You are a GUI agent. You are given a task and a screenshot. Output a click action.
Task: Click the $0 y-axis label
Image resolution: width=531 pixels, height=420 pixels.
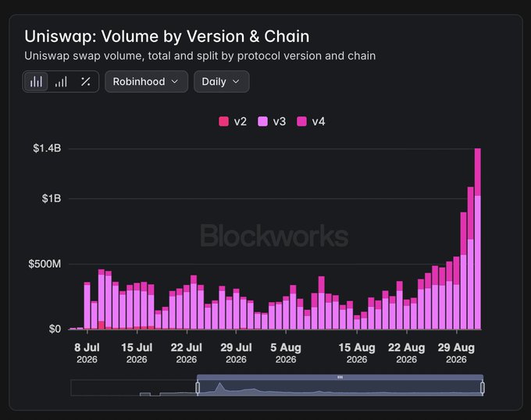click(55, 329)
